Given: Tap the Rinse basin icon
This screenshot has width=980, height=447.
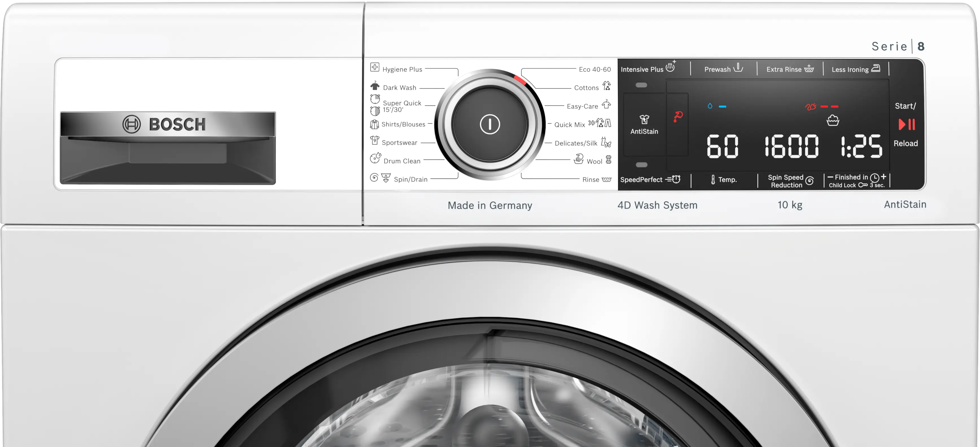Looking at the screenshot, I should coord(607,179).
